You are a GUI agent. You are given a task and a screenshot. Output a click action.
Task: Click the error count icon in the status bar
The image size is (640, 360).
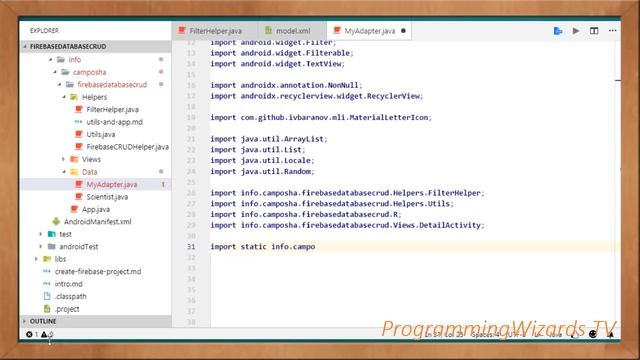pos(29,334)
